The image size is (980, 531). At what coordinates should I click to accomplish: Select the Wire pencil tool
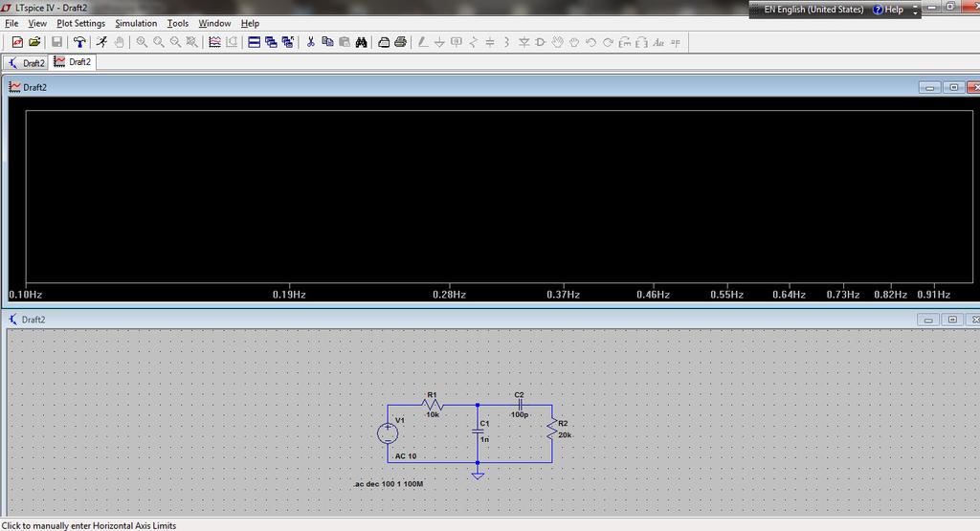point(423,42)
